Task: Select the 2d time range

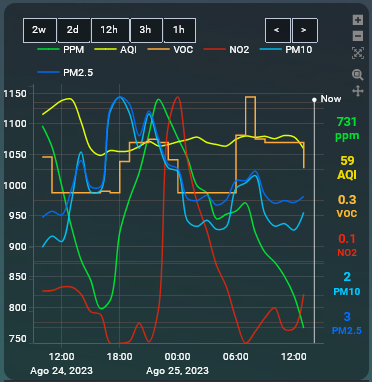Action: pos(74,30)
